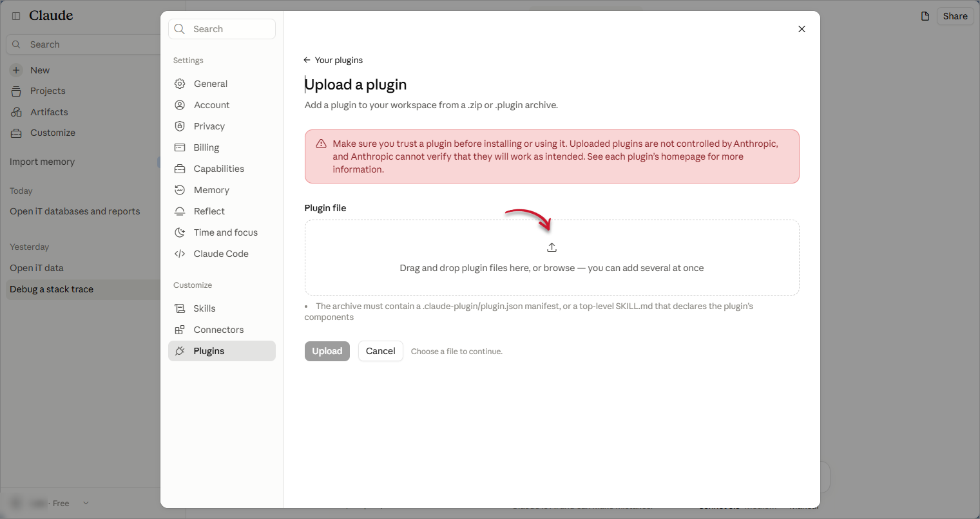Open chat 'Open iT databases and reports'
This screenshot has width=980, height=519.
(75, 211)
